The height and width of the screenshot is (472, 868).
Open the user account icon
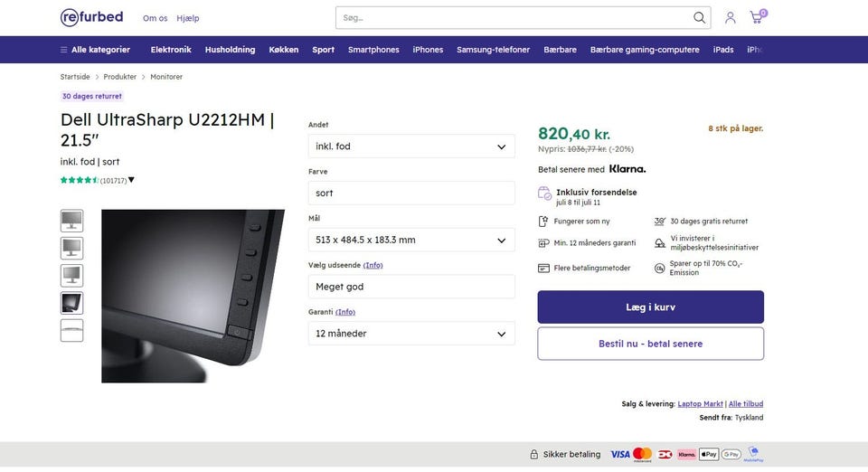click(731, 18)
